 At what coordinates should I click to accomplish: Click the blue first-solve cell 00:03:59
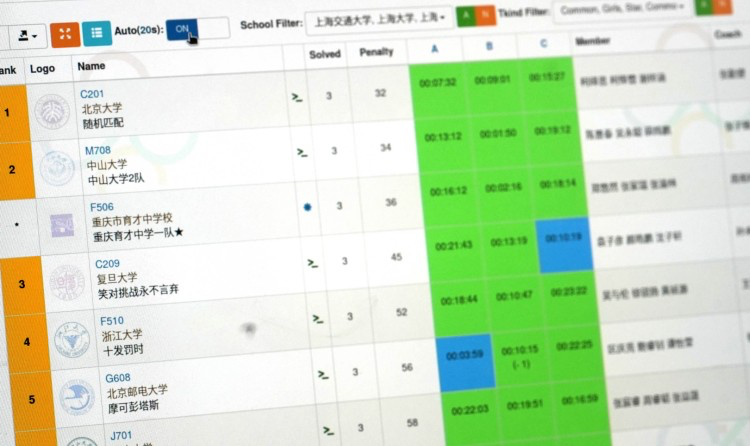point(465,355)
